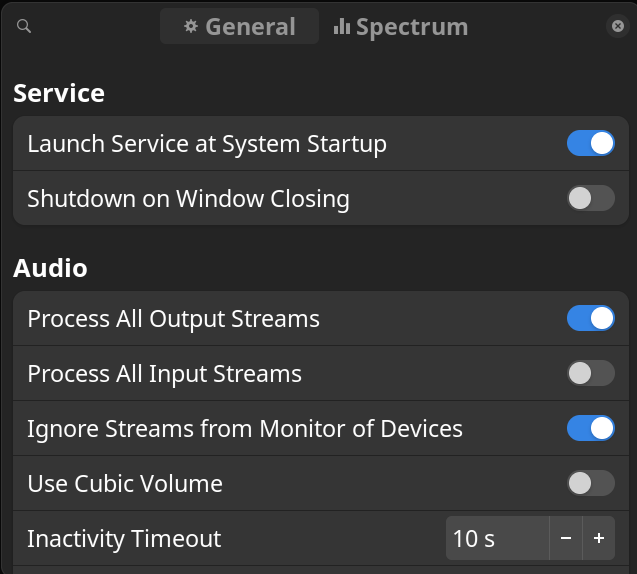Screen dimensions: 637x574
Task: Enable Use Cubic Volume switch
Action: pos(590,484)
